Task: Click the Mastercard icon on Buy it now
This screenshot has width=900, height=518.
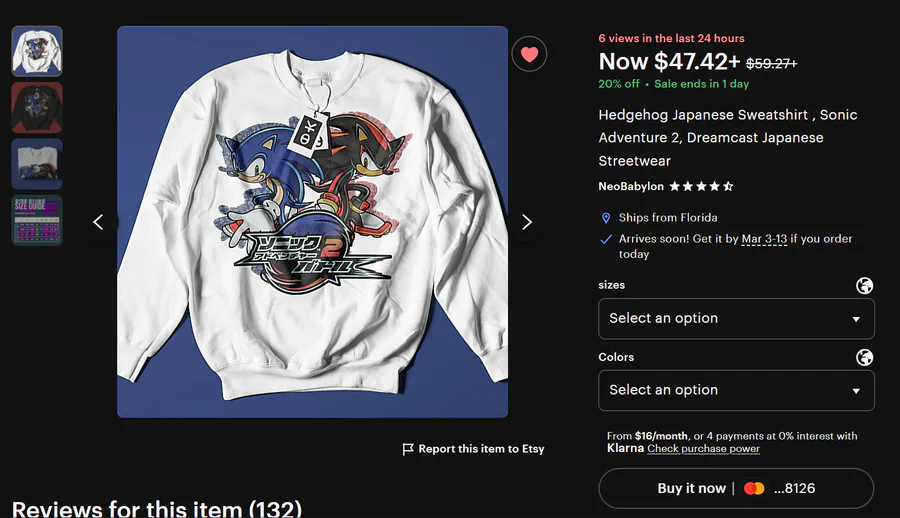Action: pyautogui.click(x=754, y=489)
